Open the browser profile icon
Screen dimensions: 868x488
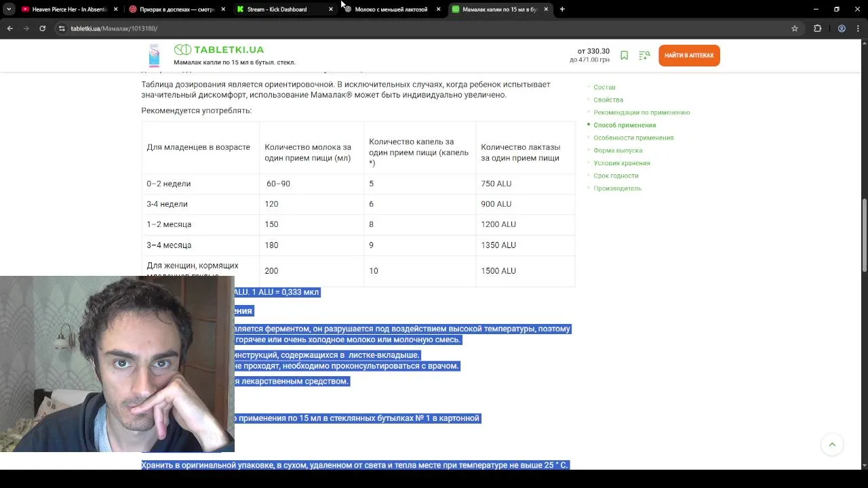pos(842,28)
